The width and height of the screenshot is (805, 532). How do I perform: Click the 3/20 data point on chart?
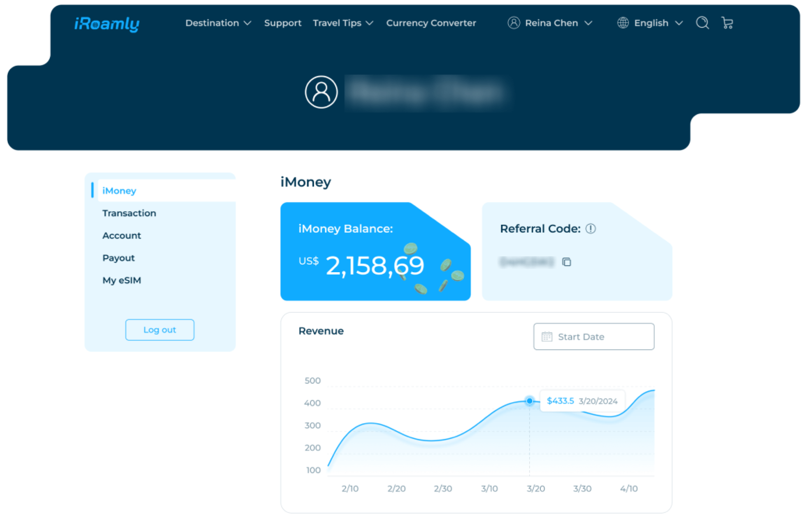click(x=529, y=401)
